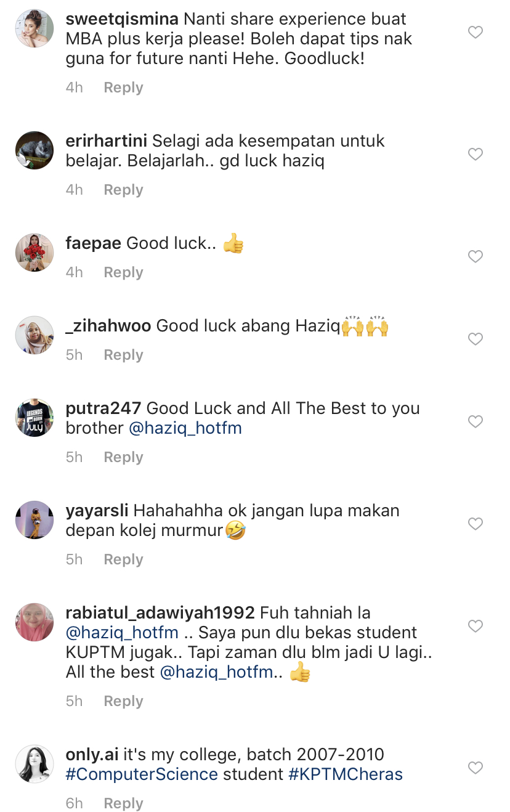View putra247's profile avatar

click(x=34, y=418)
